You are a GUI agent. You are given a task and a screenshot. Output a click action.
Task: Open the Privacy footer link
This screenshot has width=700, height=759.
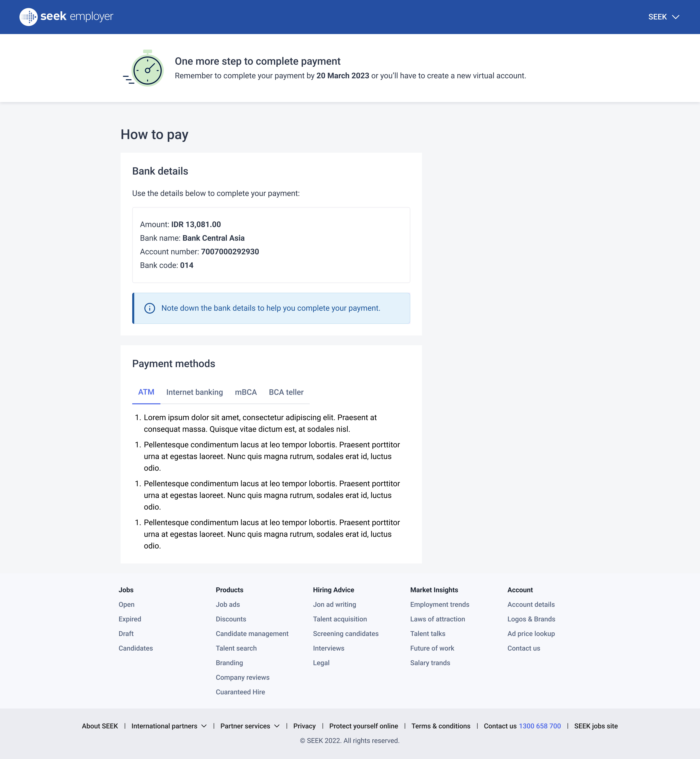[304, 726]
